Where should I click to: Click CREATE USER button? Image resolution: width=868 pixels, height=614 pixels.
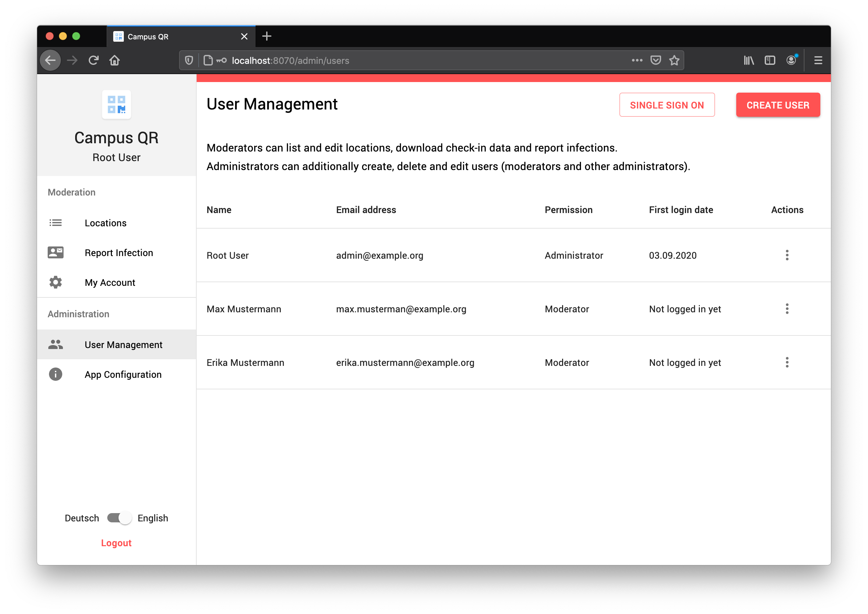[x=778, y=104]
